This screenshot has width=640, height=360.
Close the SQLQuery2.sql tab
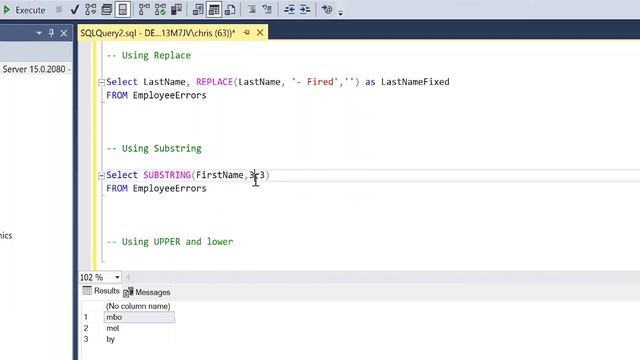point(260,33)
